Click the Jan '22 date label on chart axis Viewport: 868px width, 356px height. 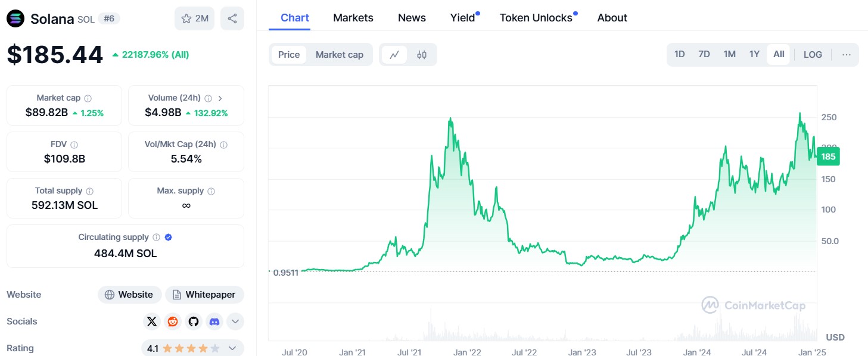click(x=466, y=352)
